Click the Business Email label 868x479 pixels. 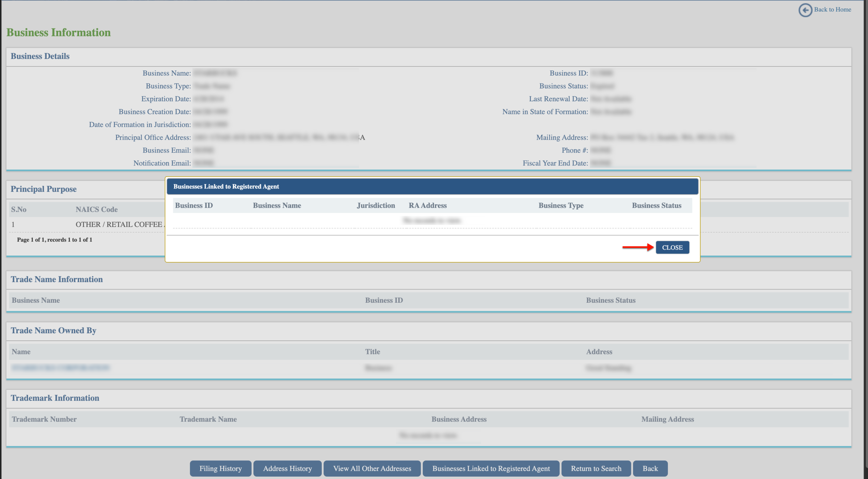[x=167, y=151]
